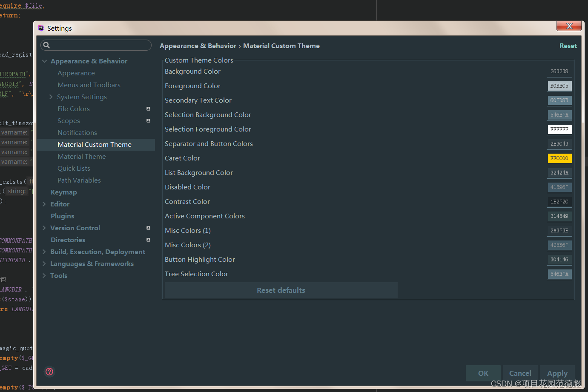Open the Keymap settings page

click(64, 192)
